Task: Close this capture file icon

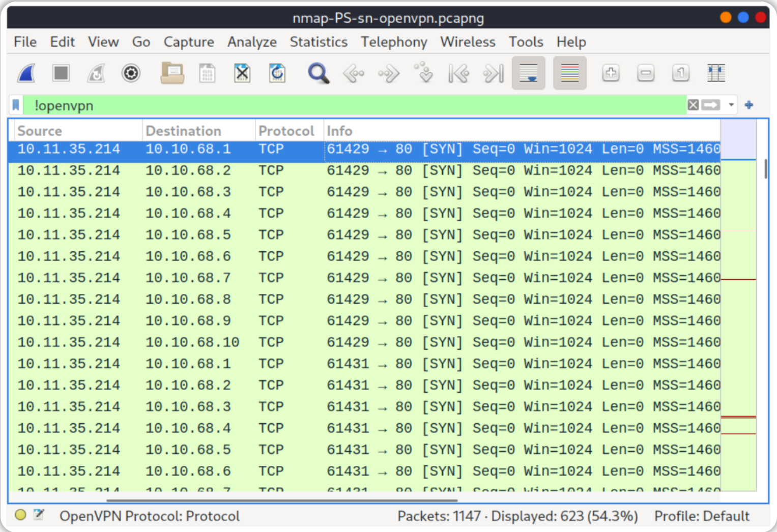Action: point(242,73)
